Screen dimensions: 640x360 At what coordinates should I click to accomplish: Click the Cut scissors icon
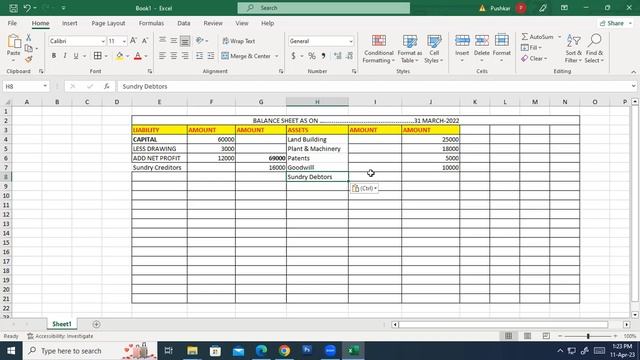click(29, 38)
